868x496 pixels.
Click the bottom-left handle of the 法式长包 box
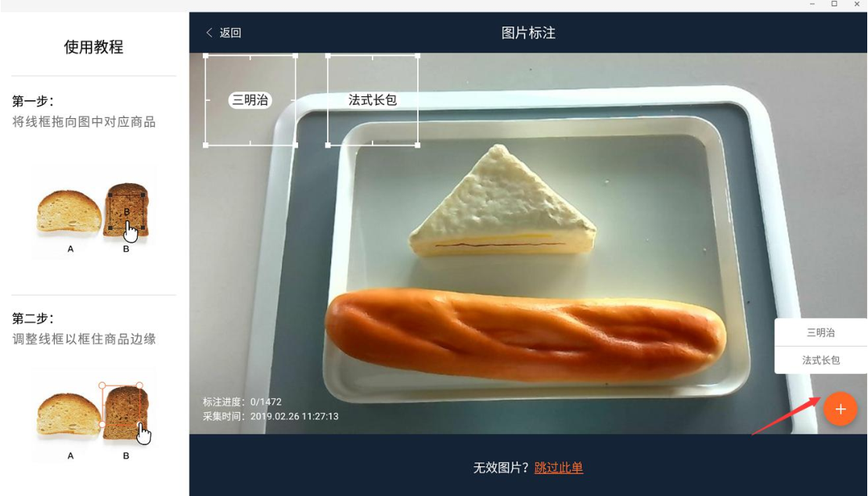click(328, 145)
